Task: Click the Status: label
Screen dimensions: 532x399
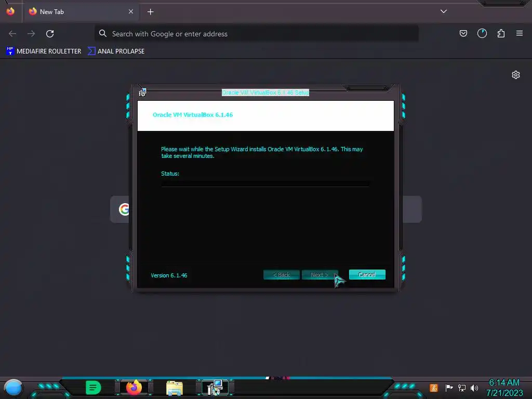Action: coord(170,174)
